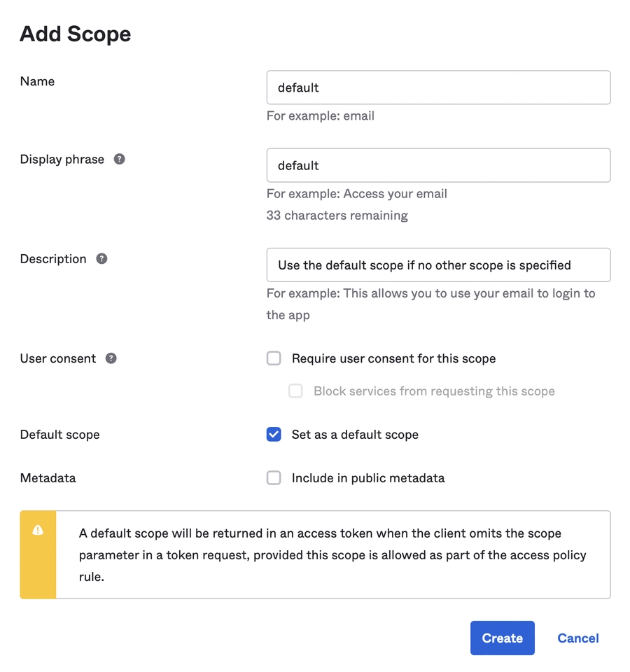630x672 pixels.
Task: Click the Cancel link
Action: tap(577, 638)
